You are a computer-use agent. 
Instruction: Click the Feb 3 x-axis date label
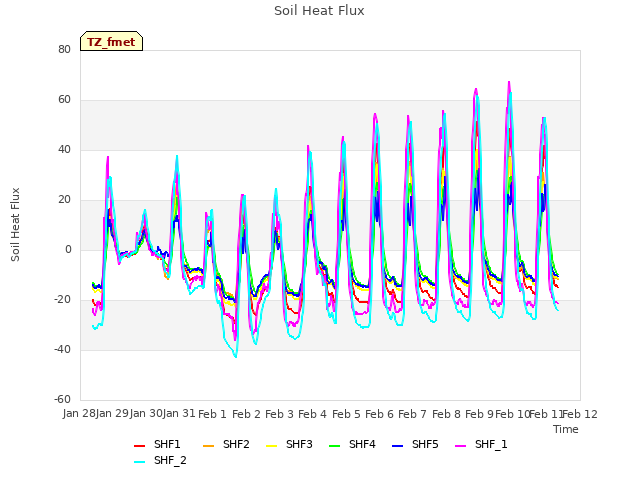click(x=279, y=414)
